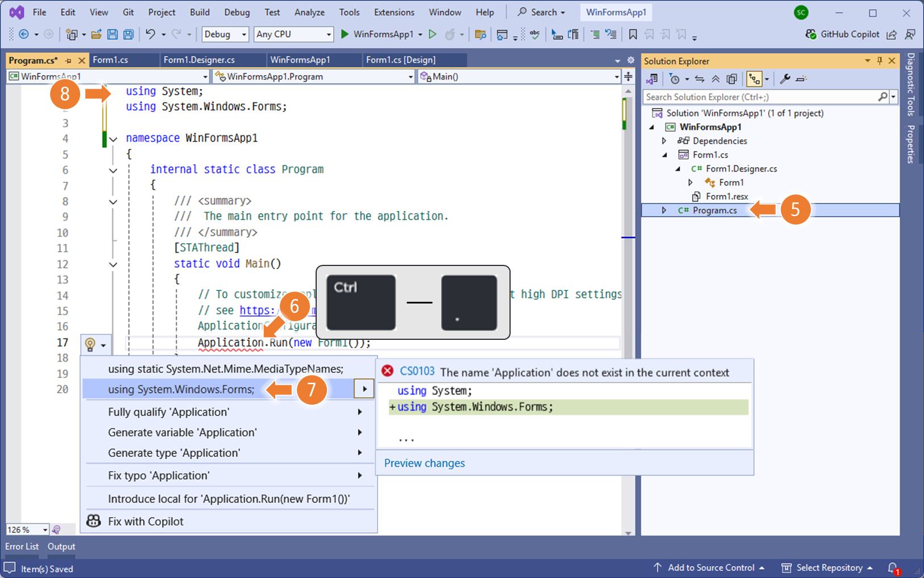Click the Send Feedback icon at top right
The image size is (924, 578).
910,34
